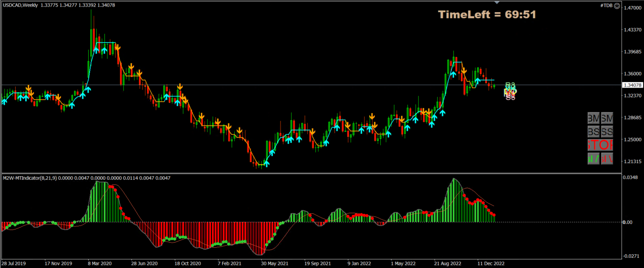Viewport: 644px width, 268px height.
Task: Click the 1.28685 price scale label
Action: pyautogui.click(x=633, y=118)
